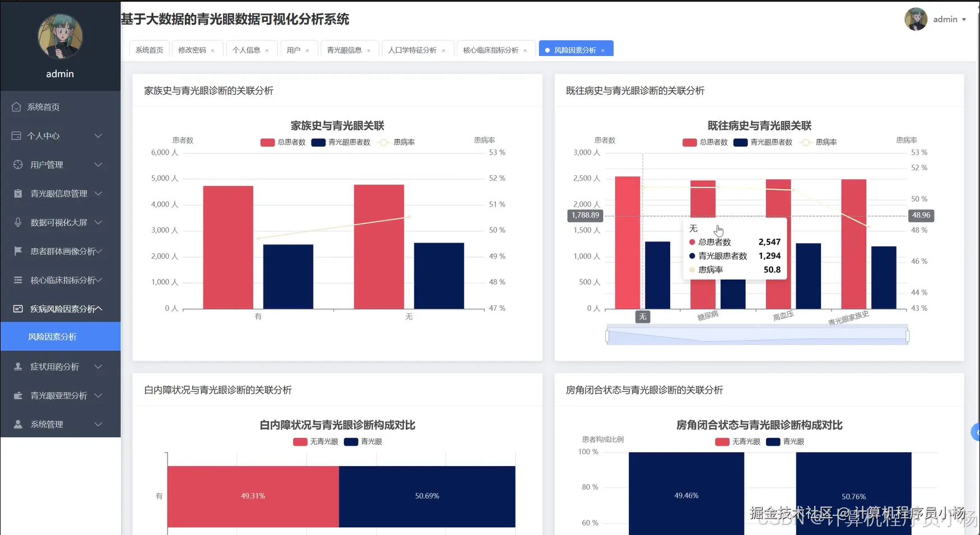Close the 修改密码 tab
Viewport: 980px width, 535px height.
[213, 50]
